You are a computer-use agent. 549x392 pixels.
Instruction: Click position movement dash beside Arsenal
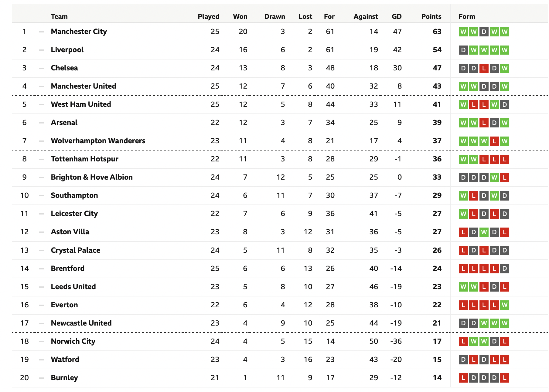(42, 123)
